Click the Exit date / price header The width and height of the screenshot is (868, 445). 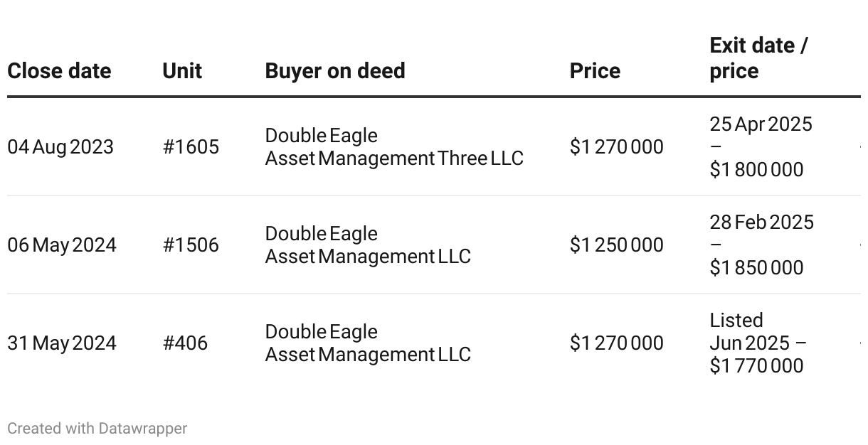pyautogui.click(x=758, y=58)
